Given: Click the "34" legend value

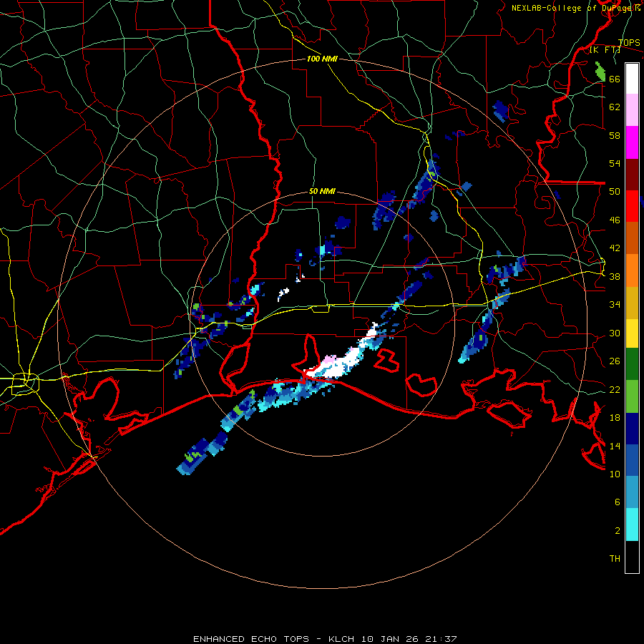Looking at the screenshot, I should pos(615,305).
